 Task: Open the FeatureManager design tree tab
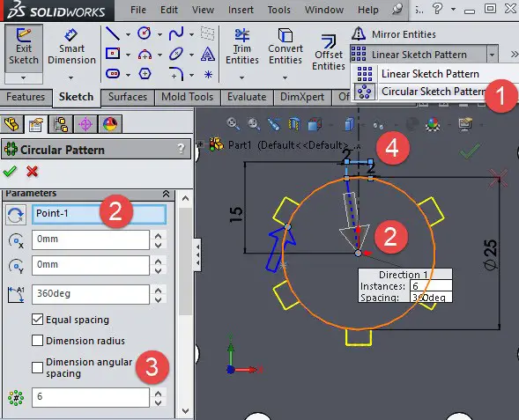[11, 124]
